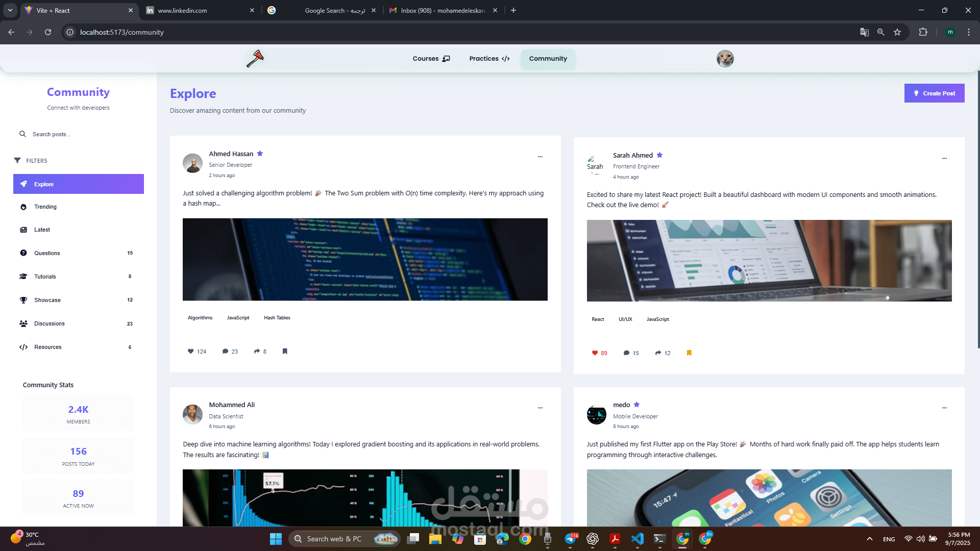
Task: Select the Showcase filter with trophy icon
Action: point(47,300)
